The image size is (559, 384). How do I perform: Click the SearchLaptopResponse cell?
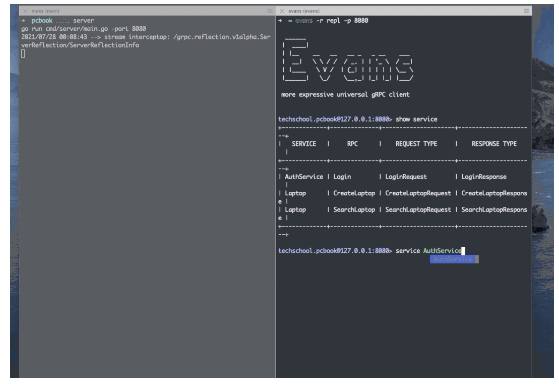tap(494, 210)
